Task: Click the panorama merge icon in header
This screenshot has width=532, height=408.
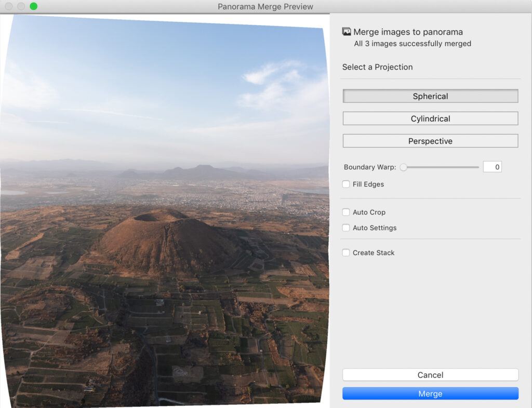Action: click(347, 32)
